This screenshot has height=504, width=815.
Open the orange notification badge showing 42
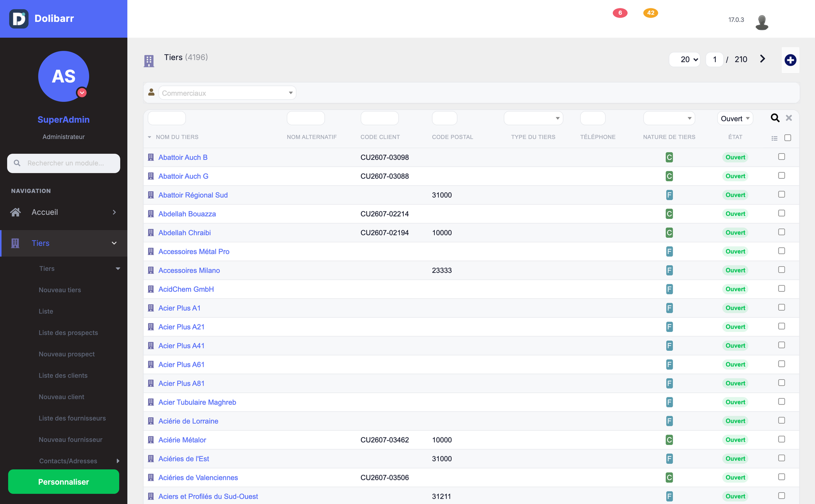(x=650, y=13)
